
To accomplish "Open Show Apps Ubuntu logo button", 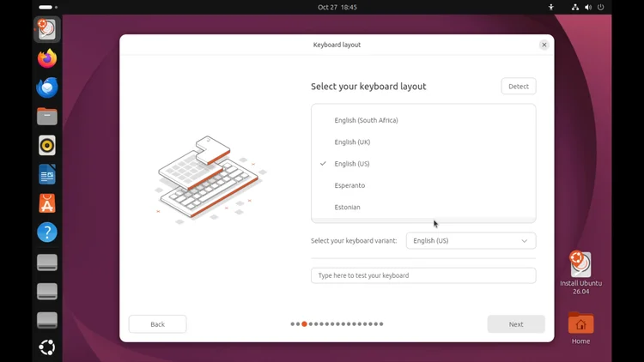I will 47,347.
